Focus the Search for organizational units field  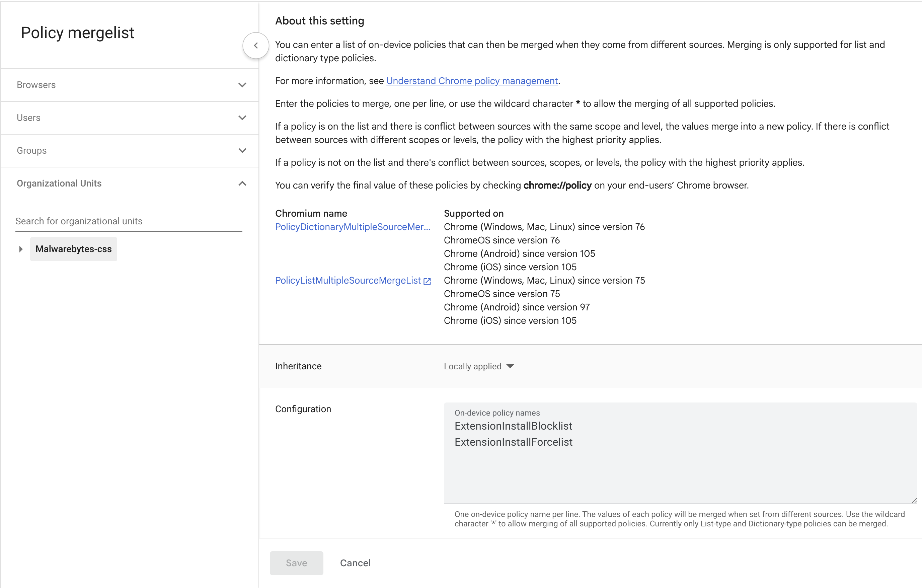coord(129,221)
